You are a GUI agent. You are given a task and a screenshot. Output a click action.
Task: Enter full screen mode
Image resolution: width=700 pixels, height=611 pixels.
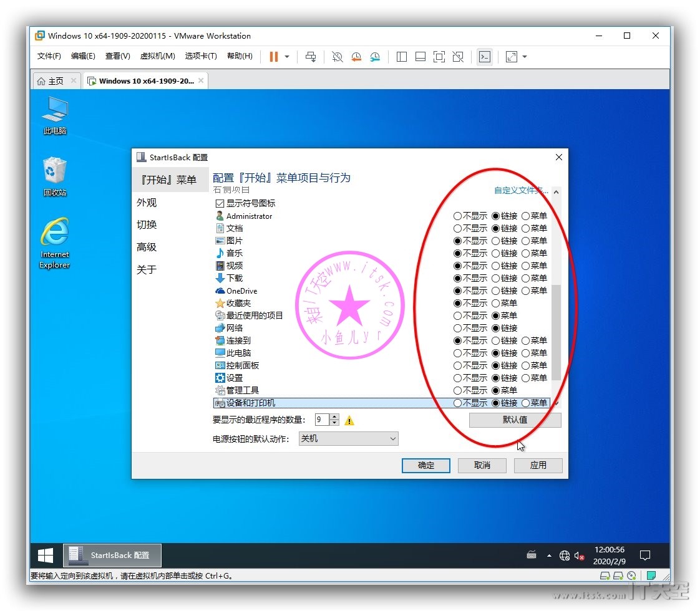tap(439, 57)
